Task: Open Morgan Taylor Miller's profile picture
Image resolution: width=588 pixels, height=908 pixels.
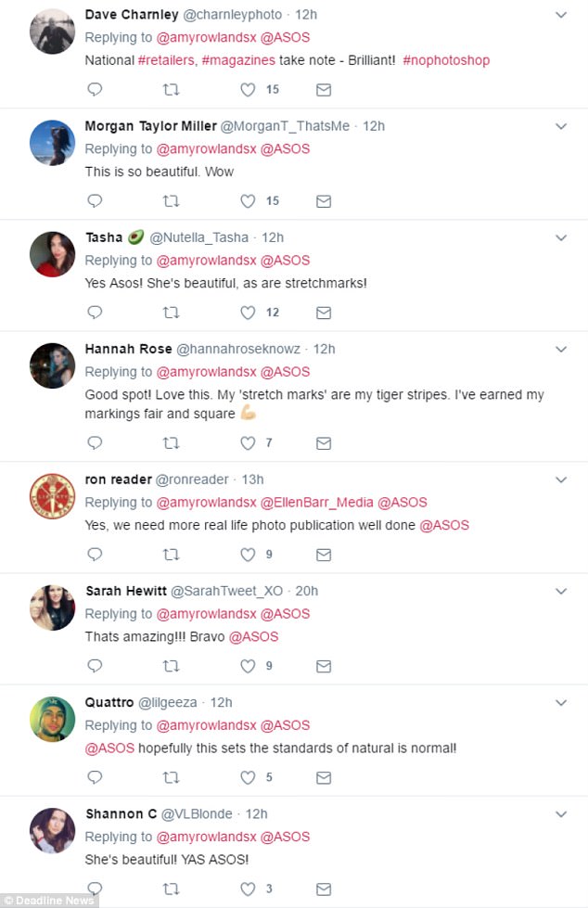Action: click(x=52, y=143)
